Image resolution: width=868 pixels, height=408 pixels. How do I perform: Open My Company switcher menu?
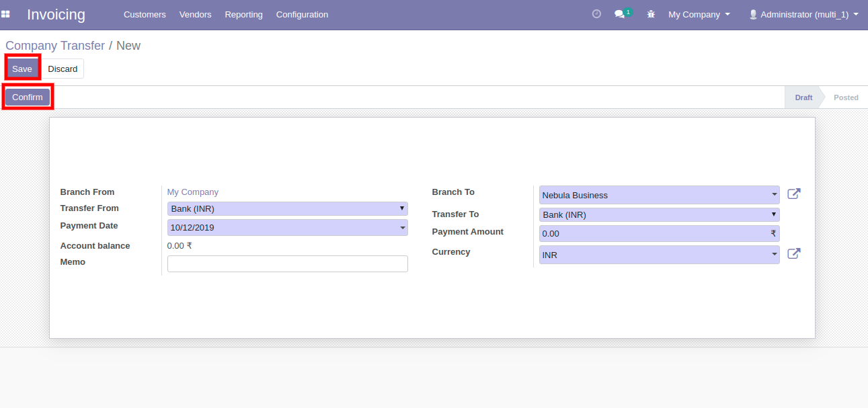[x=699, y=14]
